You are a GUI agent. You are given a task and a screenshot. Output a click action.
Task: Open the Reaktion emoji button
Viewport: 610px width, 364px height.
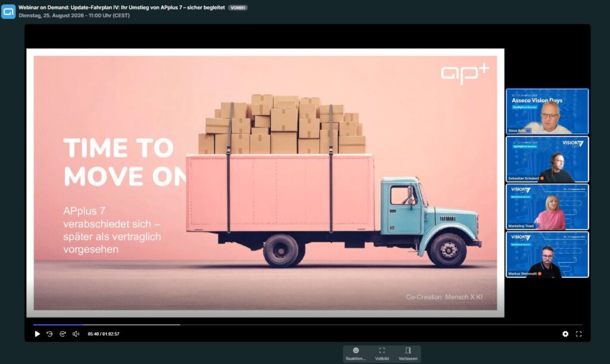coord(356,354)
